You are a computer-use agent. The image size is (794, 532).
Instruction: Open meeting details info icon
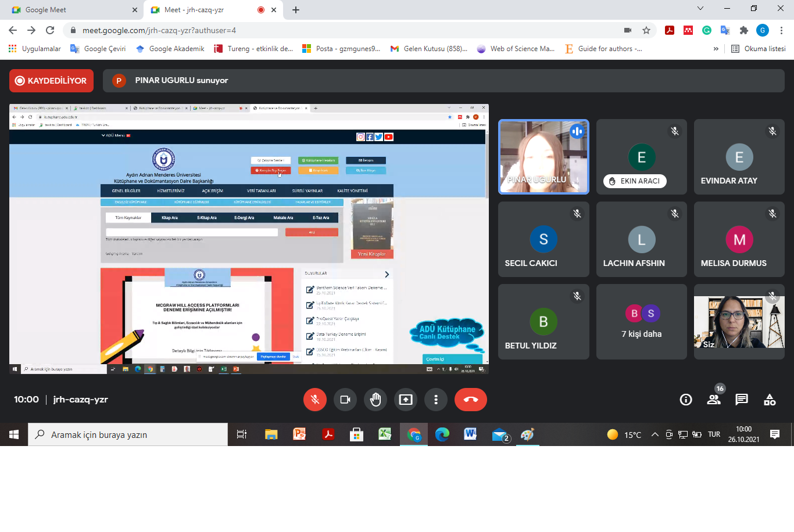coord(686,400)
